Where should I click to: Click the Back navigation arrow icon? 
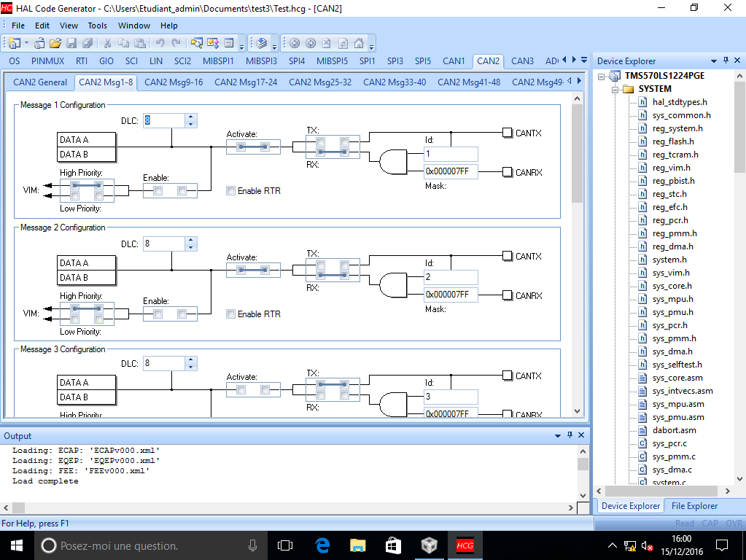click(295, 43)
